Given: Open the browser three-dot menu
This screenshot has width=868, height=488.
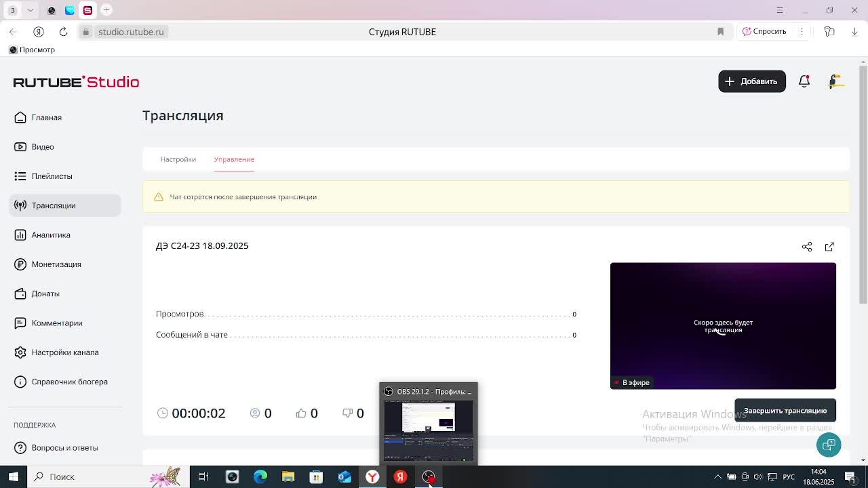Looking at the screenshot, I should click(802, 32).
